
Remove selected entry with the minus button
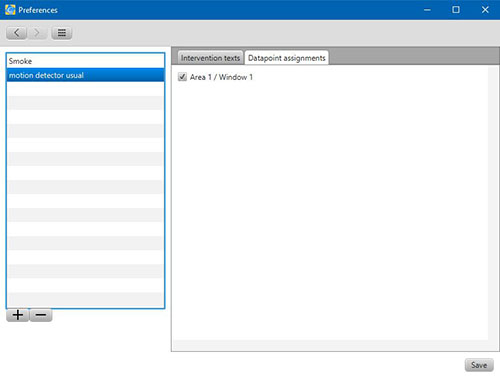click(x=41, y=315)
